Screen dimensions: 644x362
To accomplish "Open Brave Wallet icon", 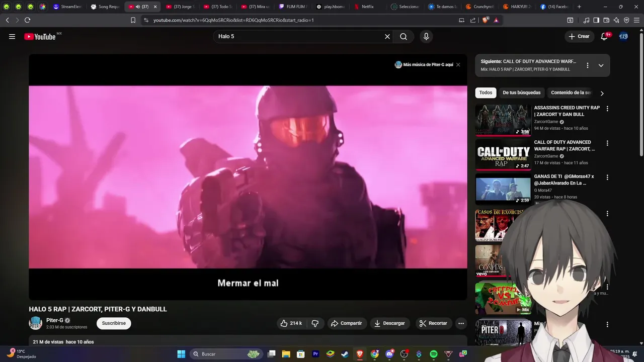I will coord(606,20).
